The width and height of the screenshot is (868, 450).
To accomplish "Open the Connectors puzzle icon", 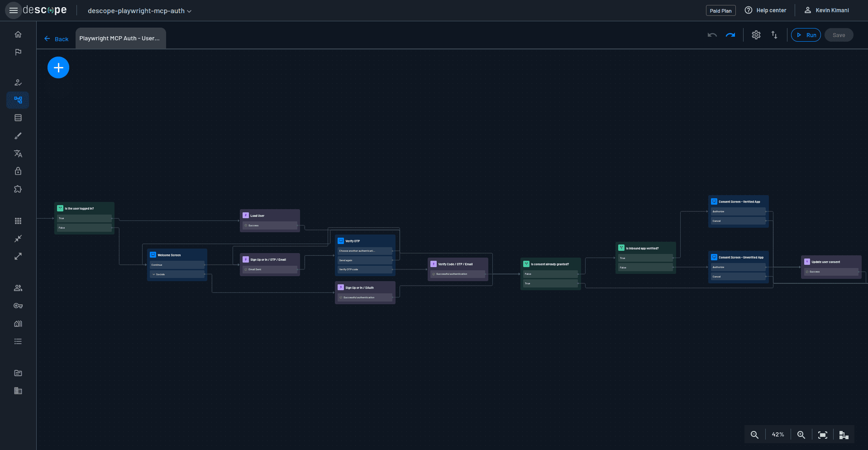I will (18, 189).
